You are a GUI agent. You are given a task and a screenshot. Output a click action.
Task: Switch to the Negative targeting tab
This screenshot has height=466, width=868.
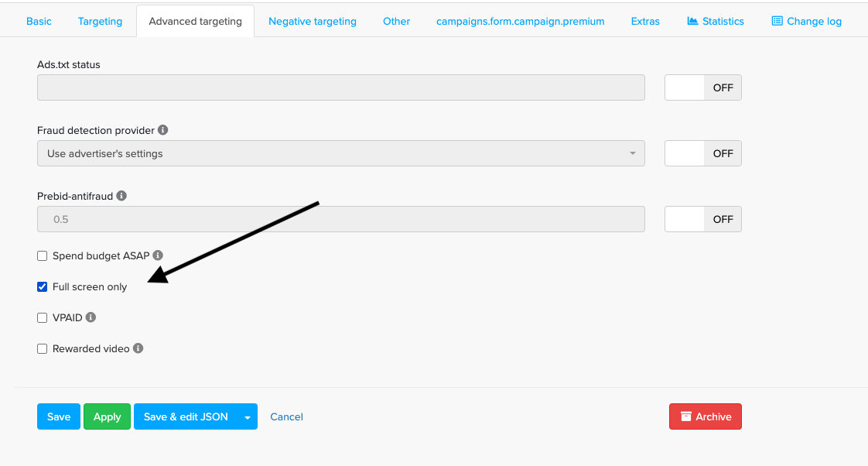pyautogui.click(x=313, y=21)
